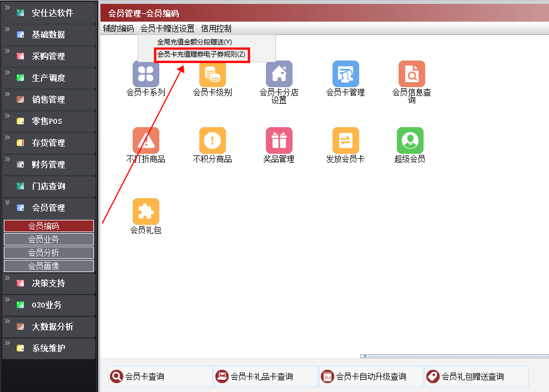Click the icon beside 零售POS
Image resolution: width=549 pixels, height=392 pixels.
(x=21, y=121)
